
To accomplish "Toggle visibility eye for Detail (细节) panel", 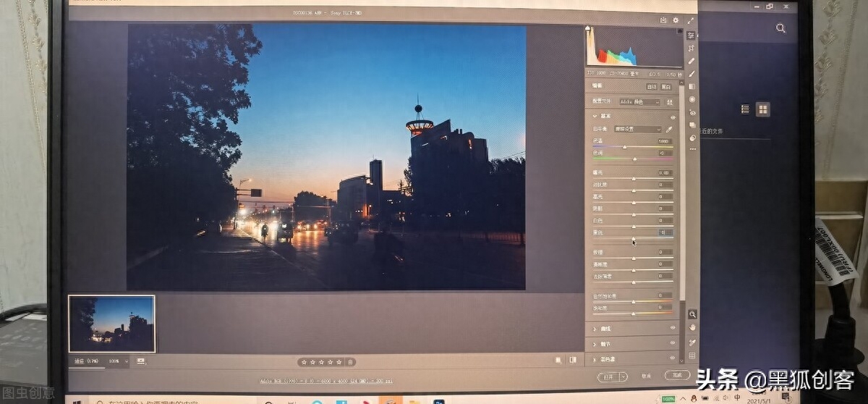I will pos(673,343).
